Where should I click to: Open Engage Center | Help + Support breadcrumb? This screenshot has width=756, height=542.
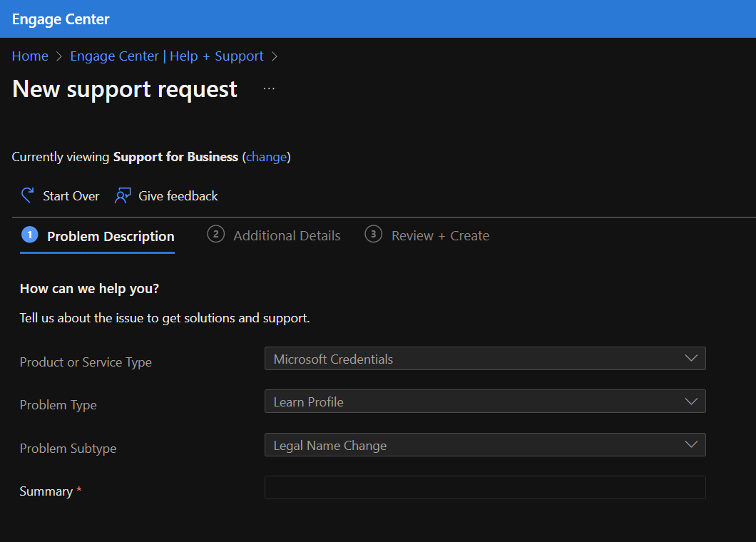(167, 56)
